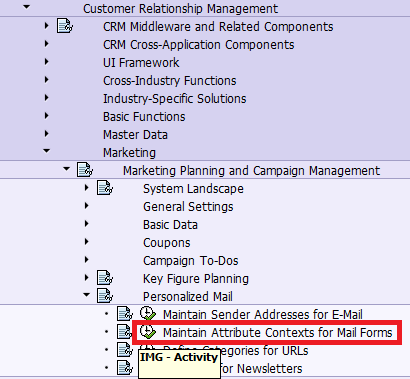Open documentation icon beside Marketing Planning and Campaign Management
This screenshot has width=410, height=379.
[85, 170]
